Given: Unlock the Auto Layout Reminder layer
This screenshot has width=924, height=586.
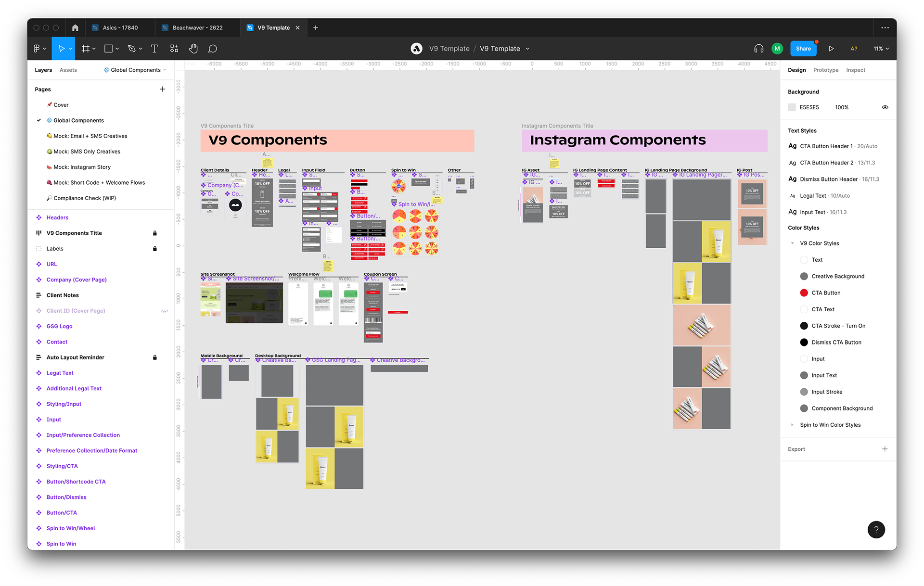Looking at the screenshot, I should click(155, 357).
